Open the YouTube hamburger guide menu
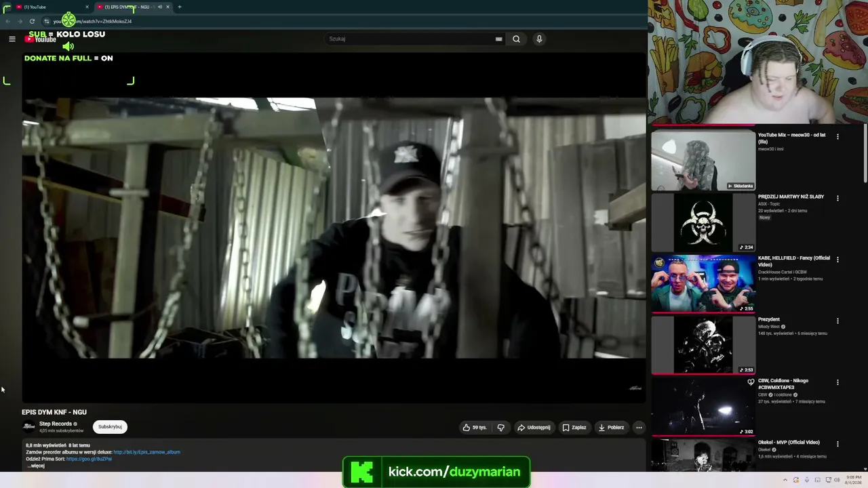The height and width of the screenshot is (488, 868). click(12, 39)
